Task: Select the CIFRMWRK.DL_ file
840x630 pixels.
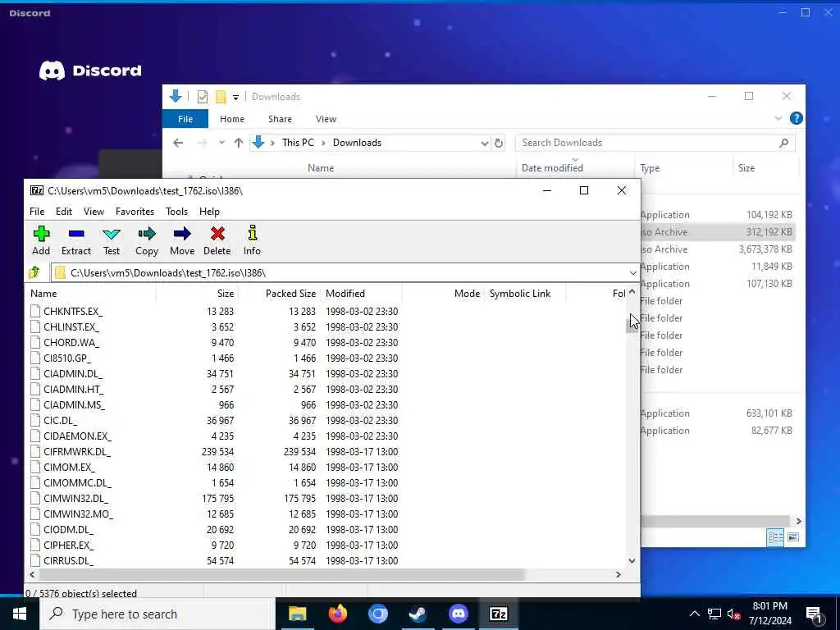Action: [x=77, y=452]
